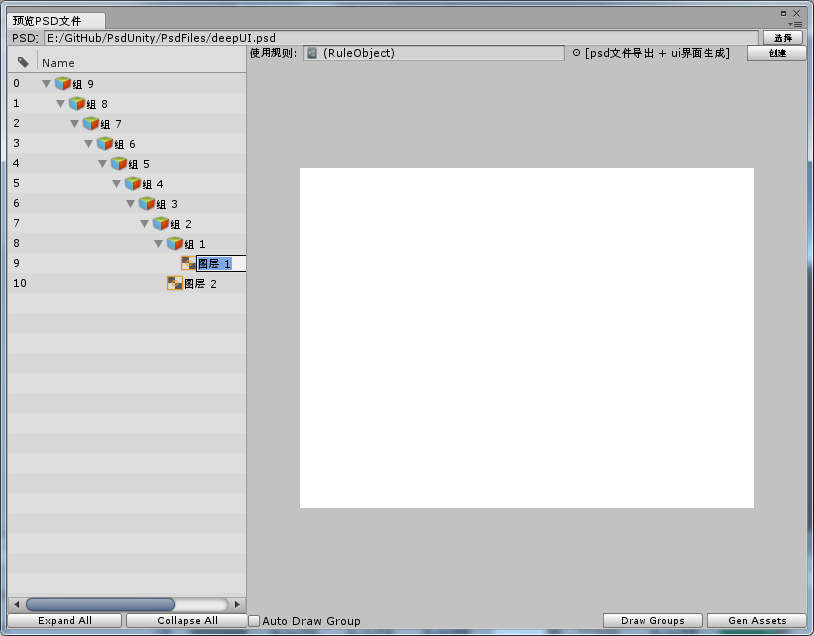Image resolution: width=814 pixels, height=636 pixels.
Task: Select the 预览PSD文件 tab
Action: (47, 21)
